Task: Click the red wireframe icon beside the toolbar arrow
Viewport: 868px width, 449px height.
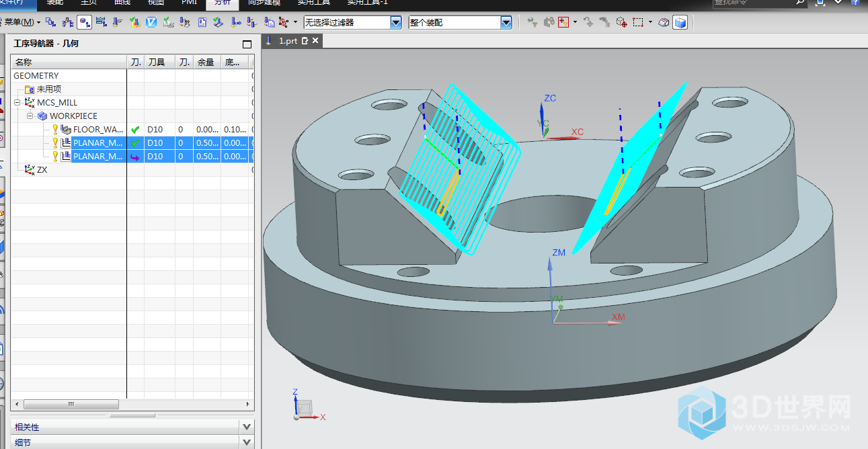Action: coord(283,22)
